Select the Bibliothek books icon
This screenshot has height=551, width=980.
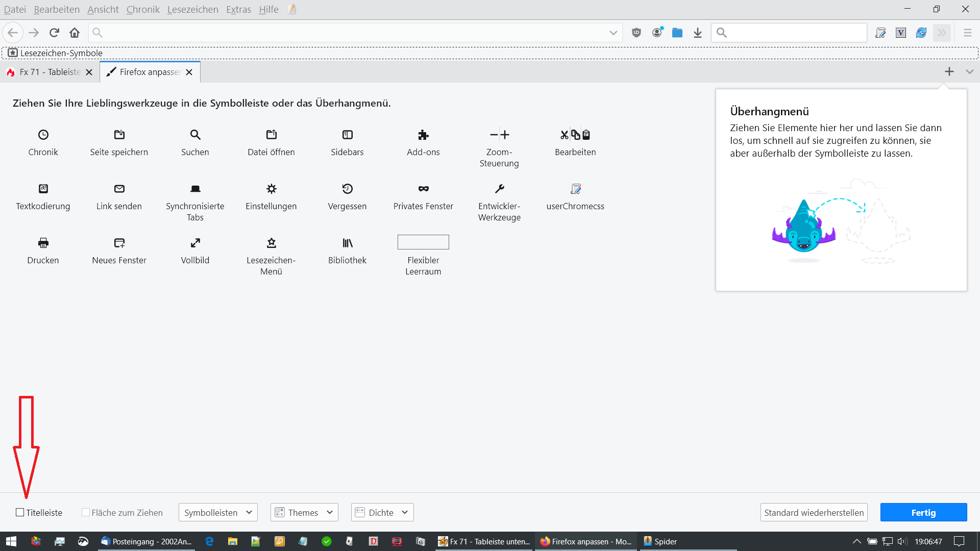coord(347,243)
